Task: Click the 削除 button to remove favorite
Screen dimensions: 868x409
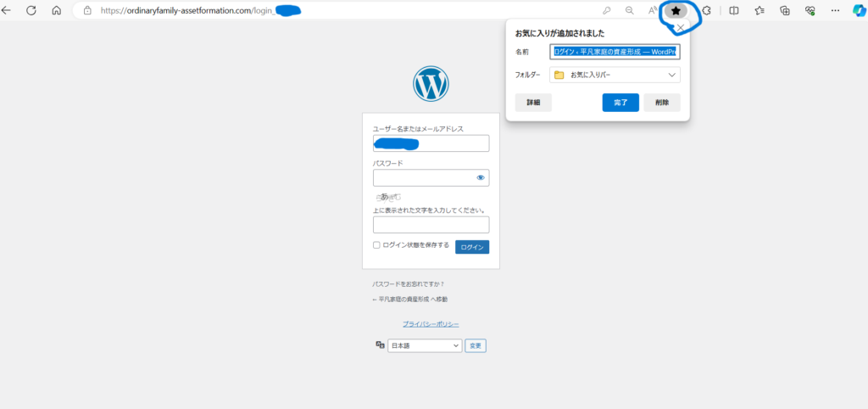Action: coord(662,103)
